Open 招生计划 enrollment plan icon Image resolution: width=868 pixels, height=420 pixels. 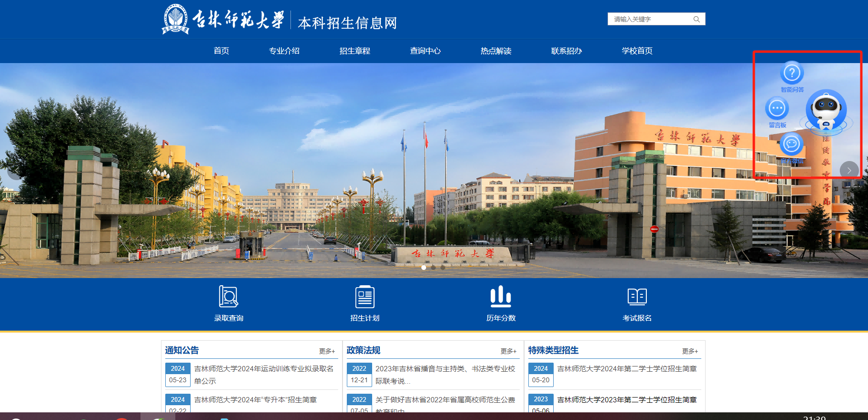364,297
